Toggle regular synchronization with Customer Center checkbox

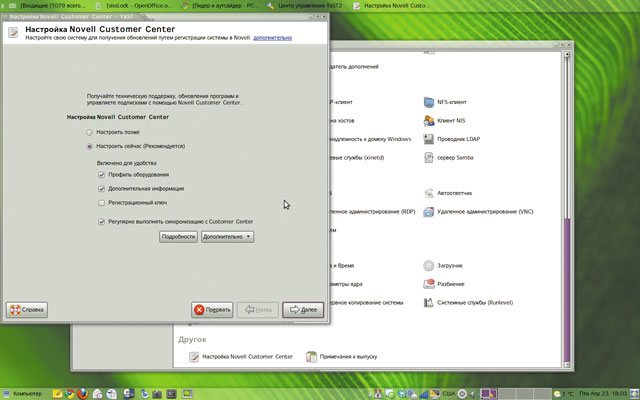point(102,222)
